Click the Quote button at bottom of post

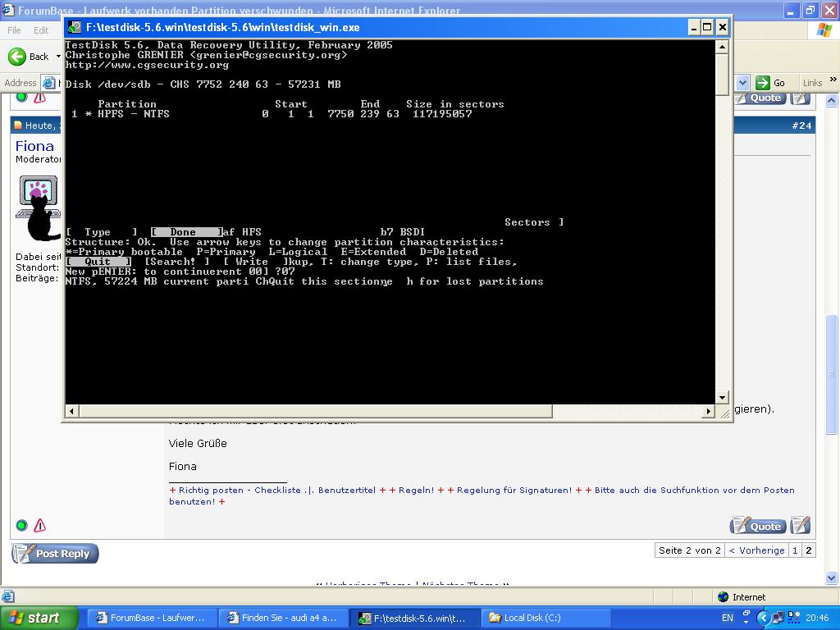(758, 526)
